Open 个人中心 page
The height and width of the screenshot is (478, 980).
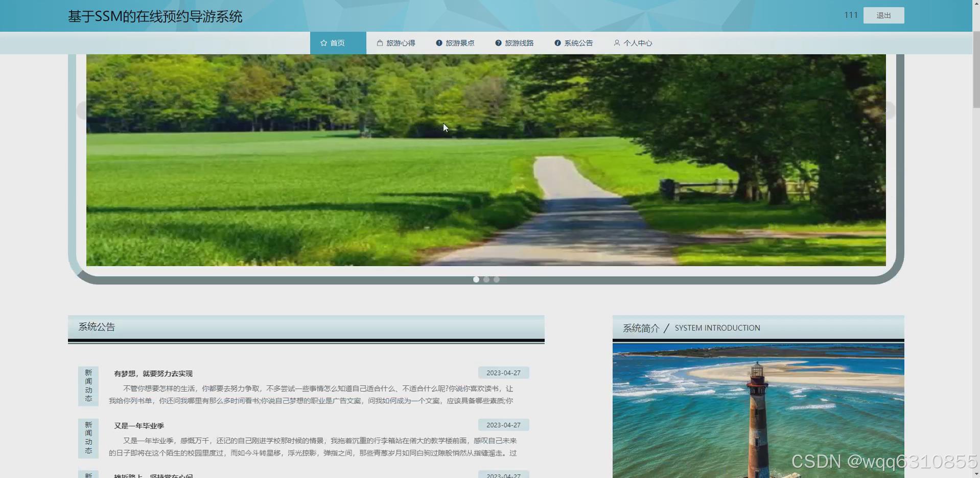[633, 43]
